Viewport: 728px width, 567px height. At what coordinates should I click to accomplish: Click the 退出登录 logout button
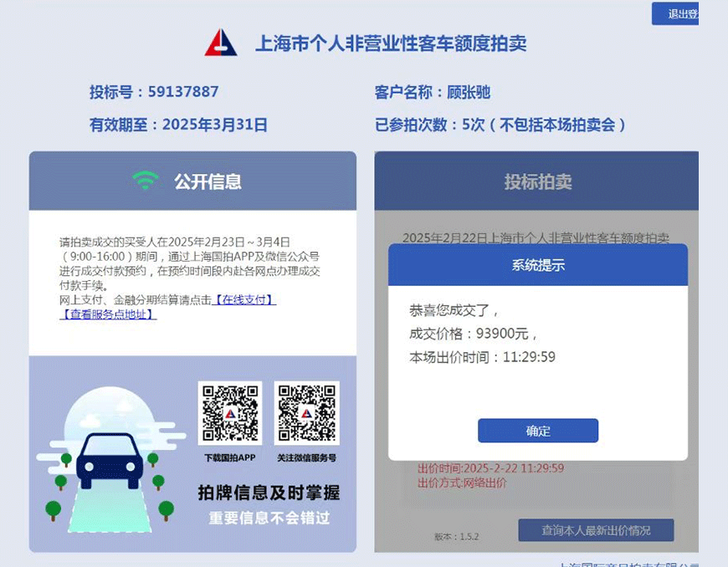click(x=675, y=13)
